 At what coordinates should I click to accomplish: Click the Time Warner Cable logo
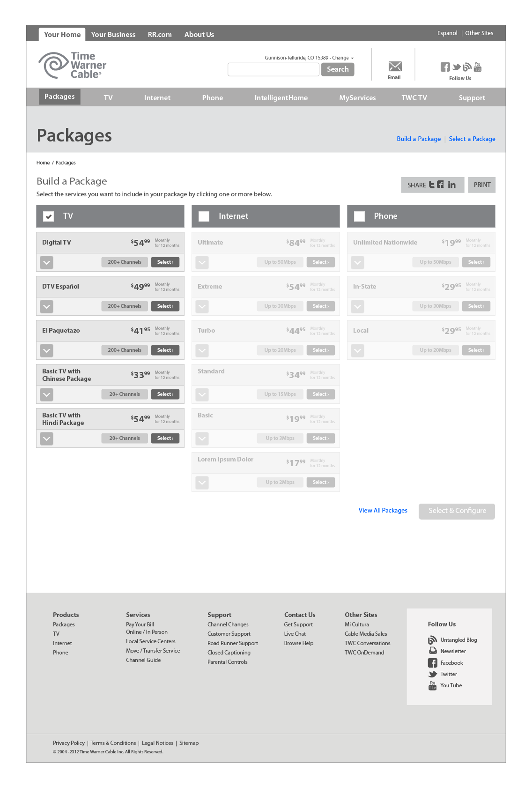72,65
